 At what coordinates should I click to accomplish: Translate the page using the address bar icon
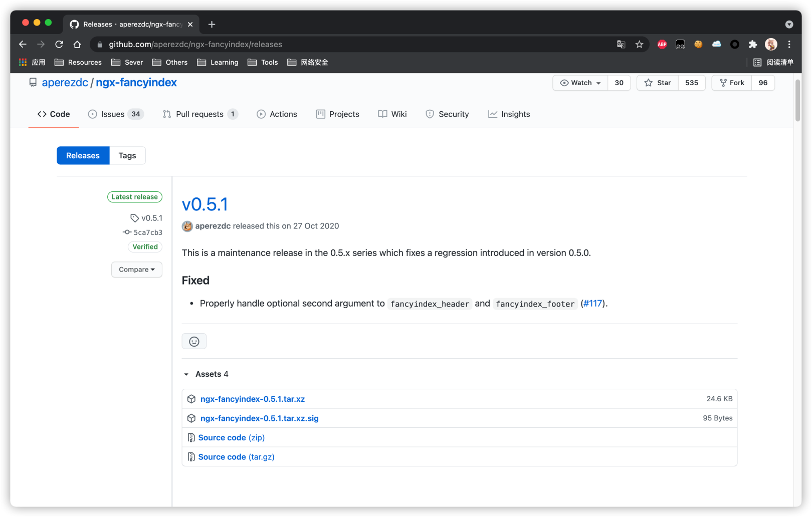pyautogui.click(x=621, y=44)
